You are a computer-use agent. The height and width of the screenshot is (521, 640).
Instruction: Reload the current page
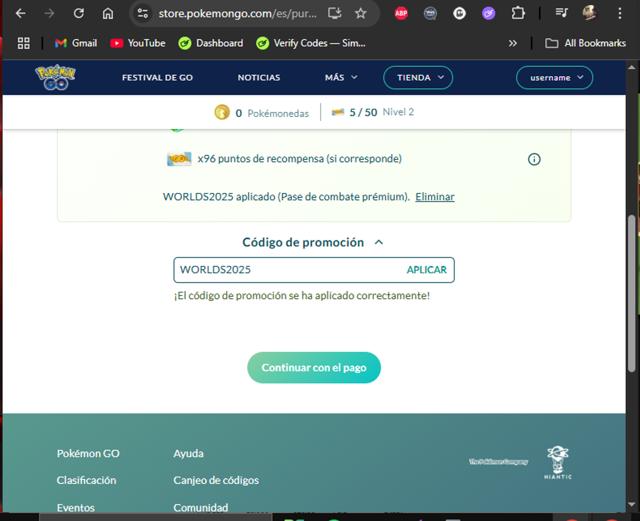pos(78,13)
